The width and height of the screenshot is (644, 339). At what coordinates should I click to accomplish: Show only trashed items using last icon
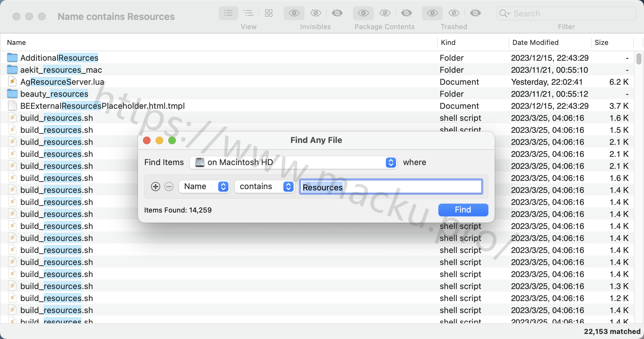click(475, 13)
